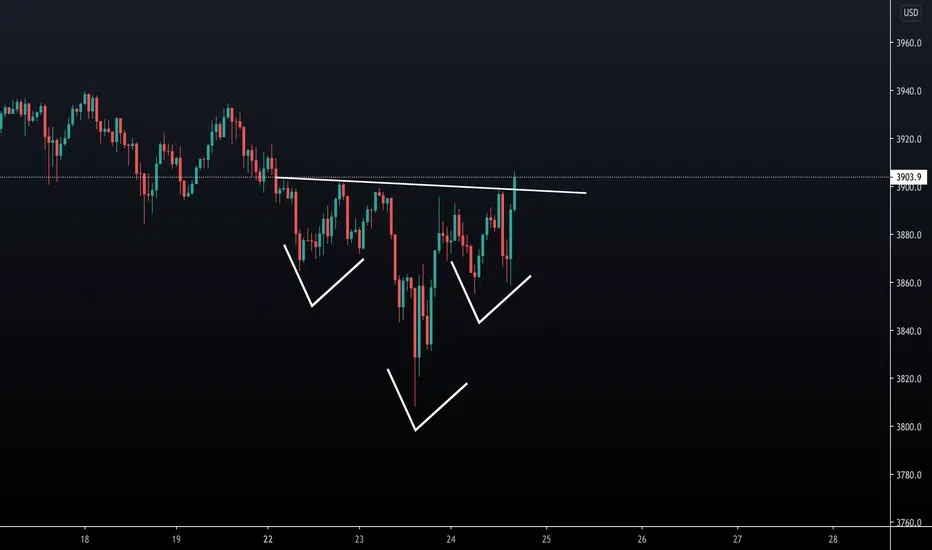This screenshot has width=932, height=550.
Task: Click date label 23 on time axis
Action: (359, 539)
